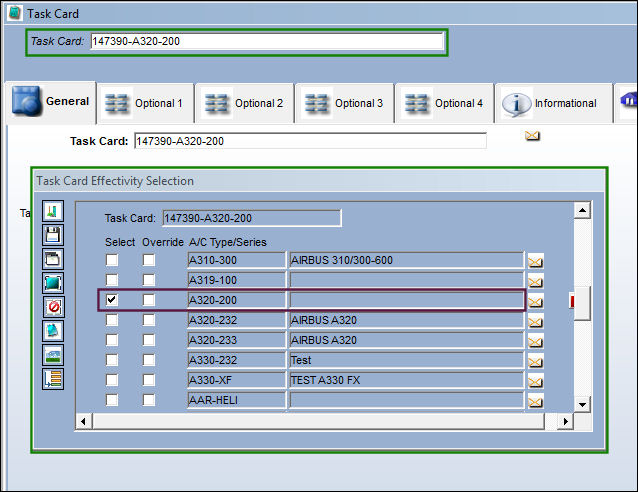Switch to the Optional 4 tab

click(x=444, y=103)
